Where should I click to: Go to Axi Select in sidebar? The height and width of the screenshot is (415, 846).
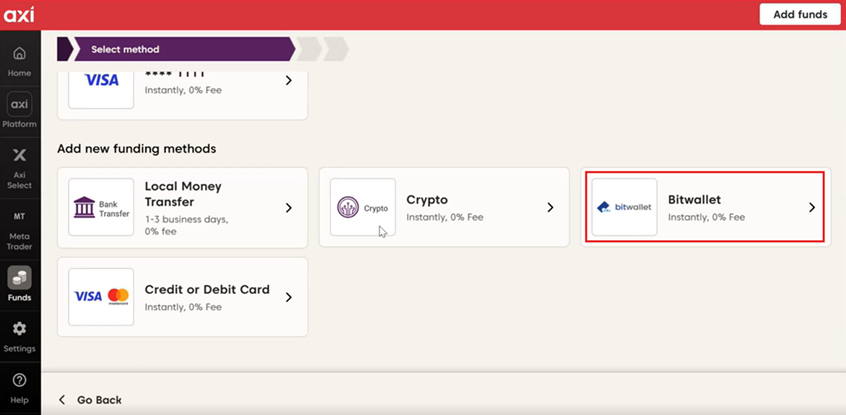(x=20, y=166)
